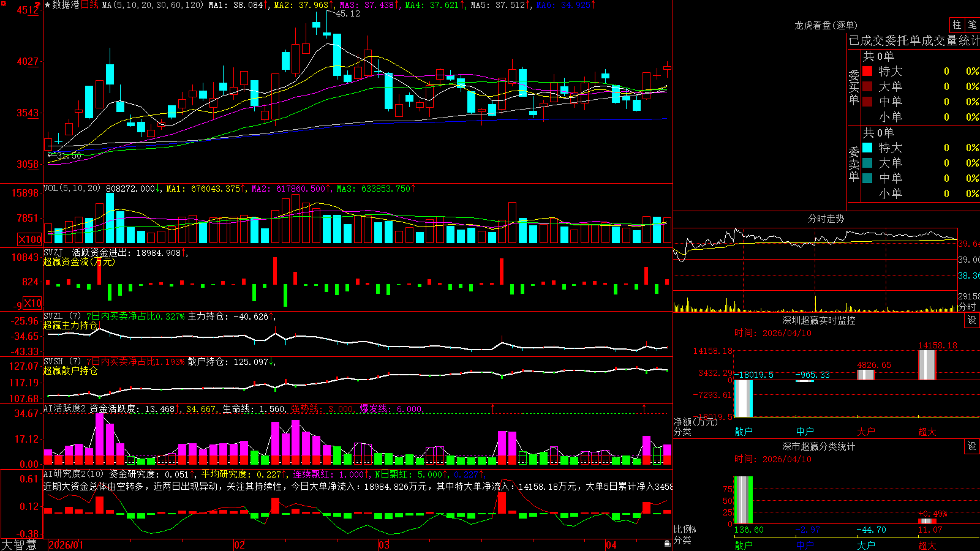Screen dimensions: 980x551
Task: Jump to the 04 month marker
Action: point(611,545)
